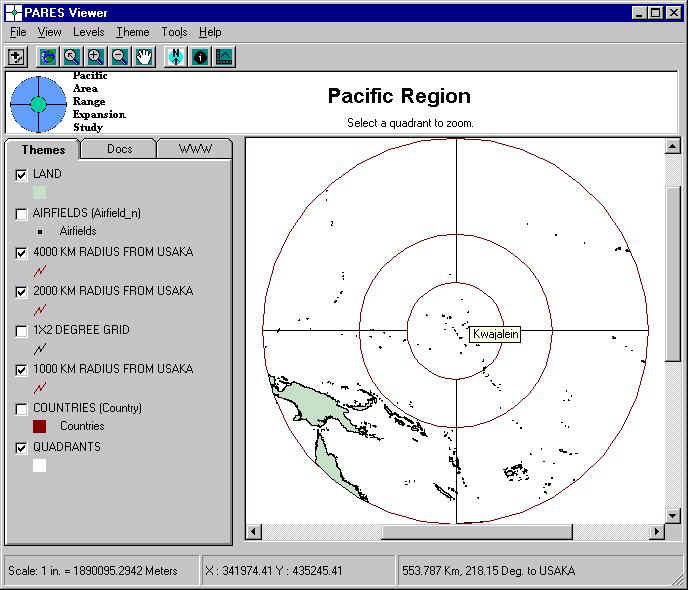This screenshot has width=688, height=590.
Task: Uncheck the QUADRANTS theme checkbox
Action: (21, 448)
